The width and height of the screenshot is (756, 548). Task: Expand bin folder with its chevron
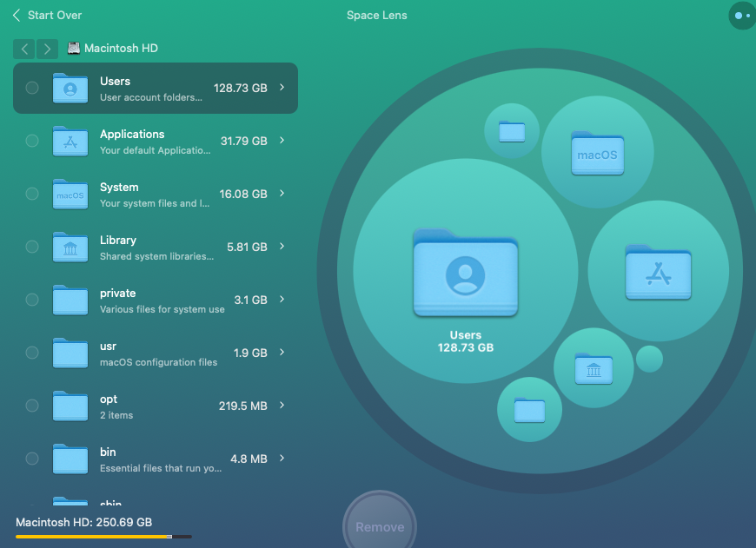(282, 459)
